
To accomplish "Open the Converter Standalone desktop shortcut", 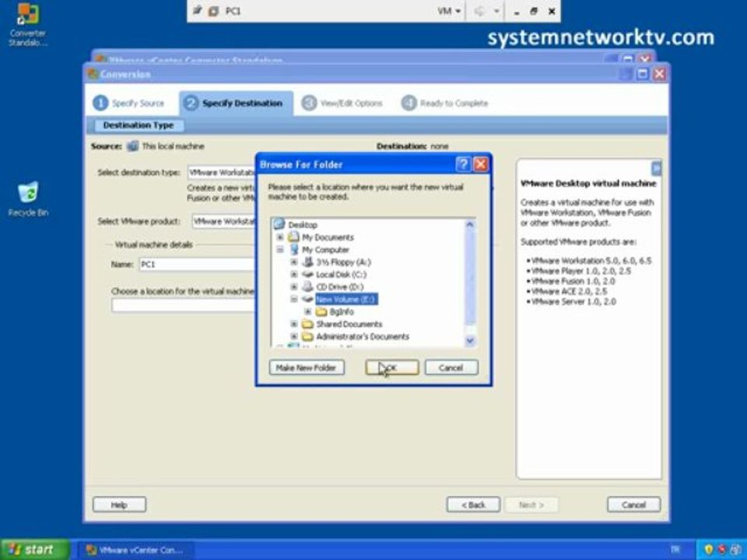I will point(27,24).
